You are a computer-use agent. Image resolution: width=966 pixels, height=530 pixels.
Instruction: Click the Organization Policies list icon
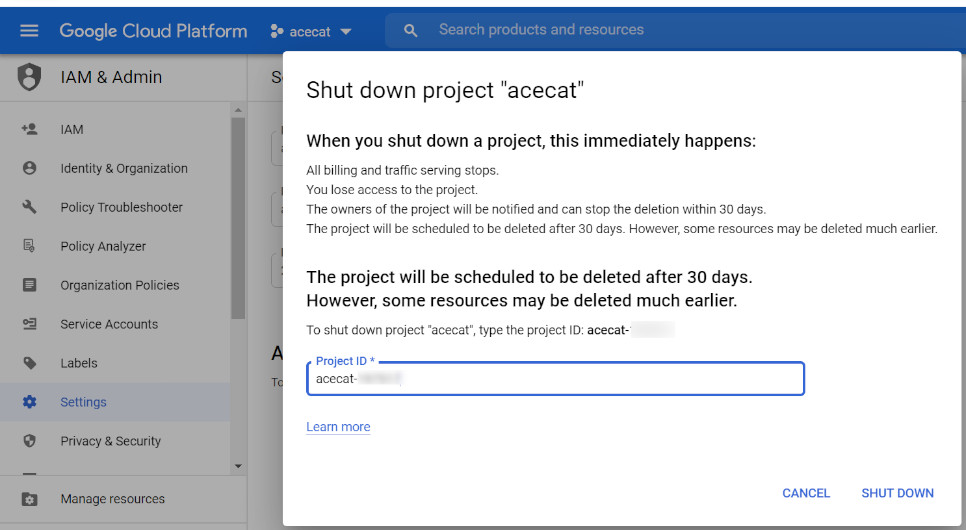[x=29, y=285]
